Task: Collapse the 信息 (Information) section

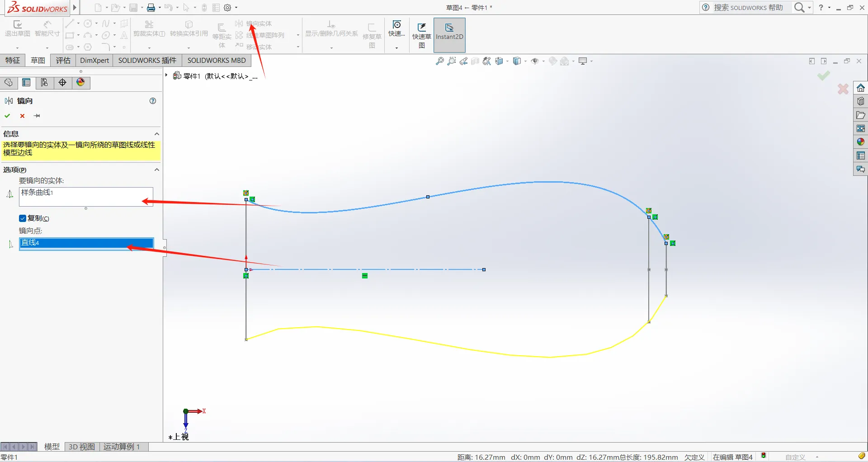Action: (157, 134)
